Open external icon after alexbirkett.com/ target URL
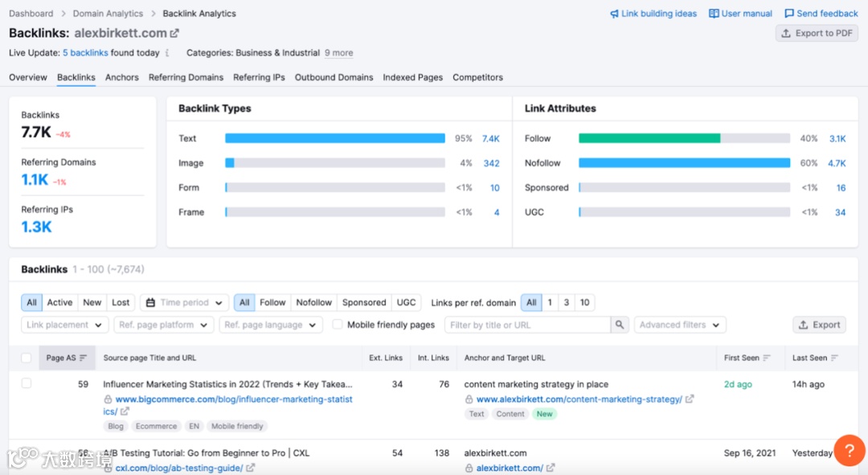The width and height of the screenshot is (868, 475). point(551,468)
